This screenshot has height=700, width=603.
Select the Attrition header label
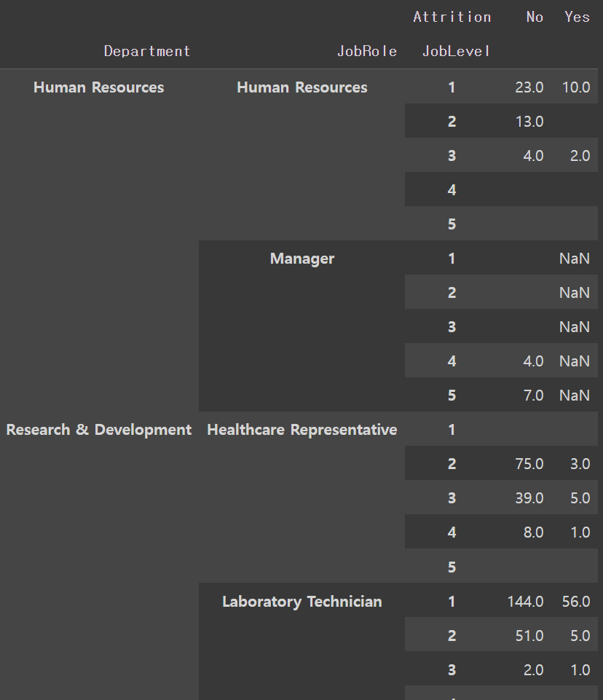click(452, 17)
